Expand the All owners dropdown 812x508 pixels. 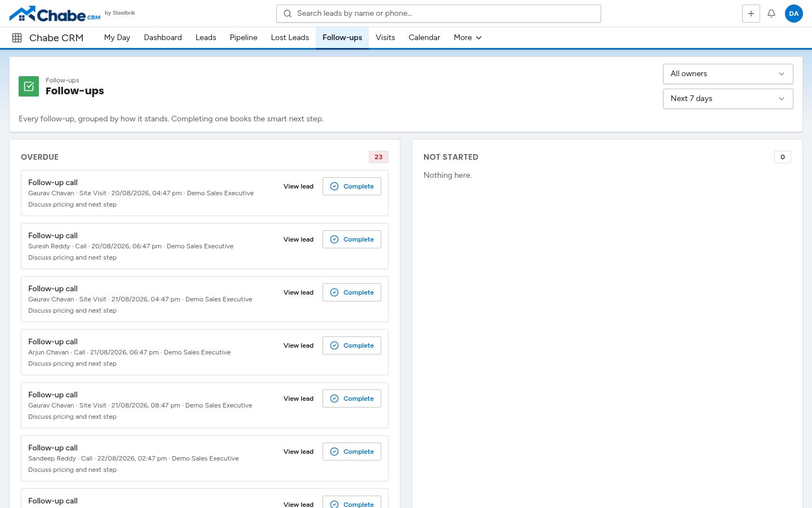728,74
